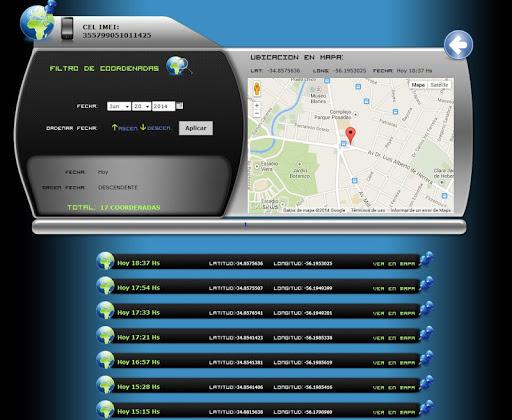Zoom out on the map

257,113
